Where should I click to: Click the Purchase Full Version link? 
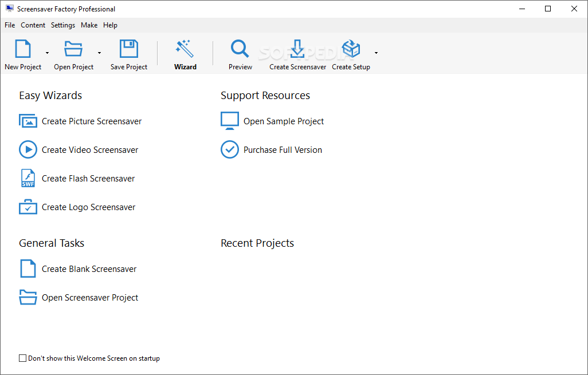283,150
